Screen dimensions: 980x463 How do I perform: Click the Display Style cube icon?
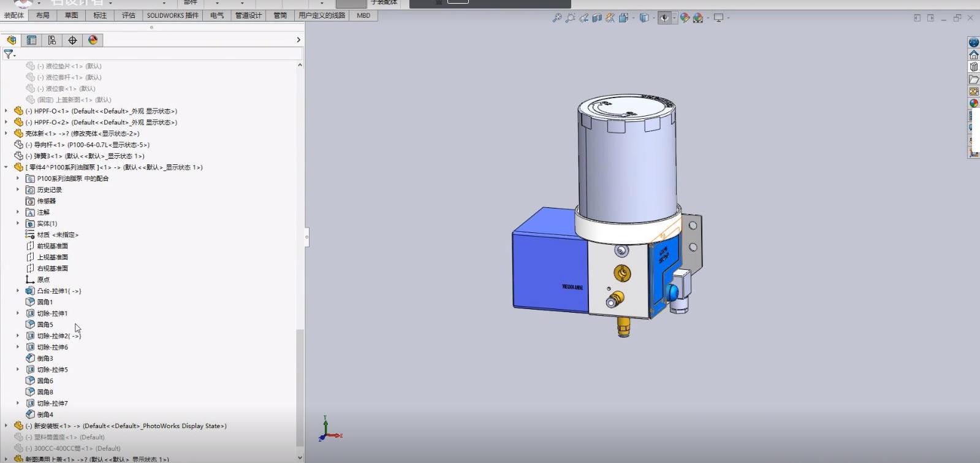pyautogui.click(x=644, y=18)
